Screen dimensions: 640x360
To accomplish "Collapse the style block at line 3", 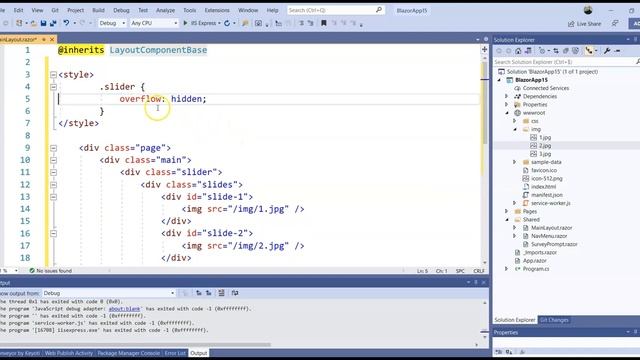I will [53, 75].
